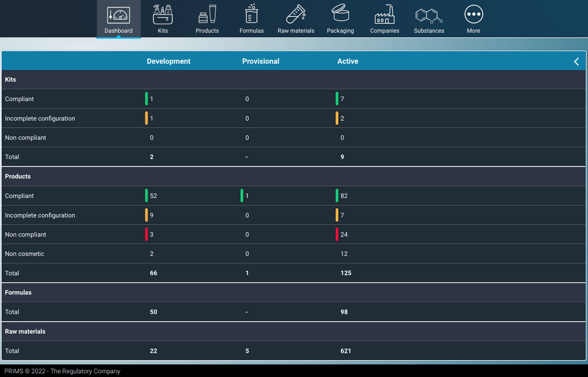Click the green bar beside 82 compliant products

click(338, 195)
